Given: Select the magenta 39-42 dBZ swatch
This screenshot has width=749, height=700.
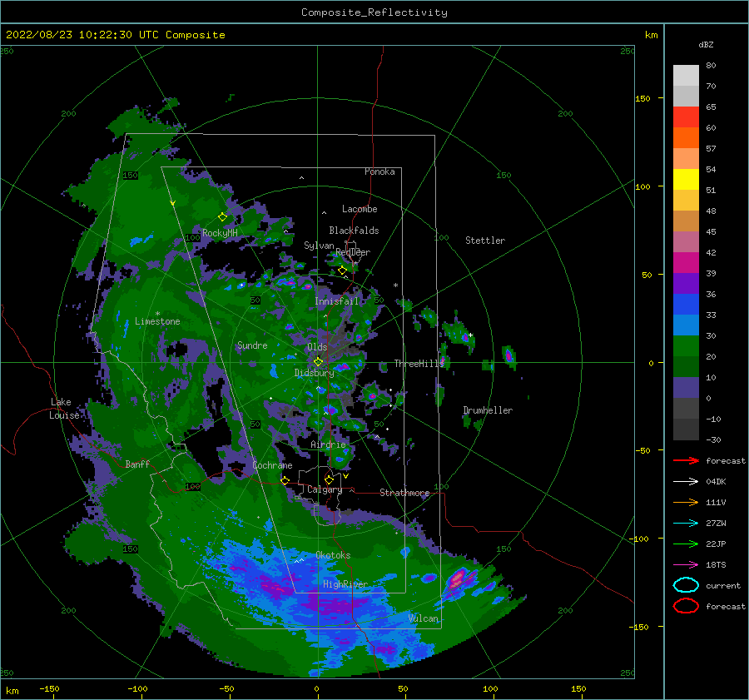Looking at the screenshot, I should tap(686, 263).
